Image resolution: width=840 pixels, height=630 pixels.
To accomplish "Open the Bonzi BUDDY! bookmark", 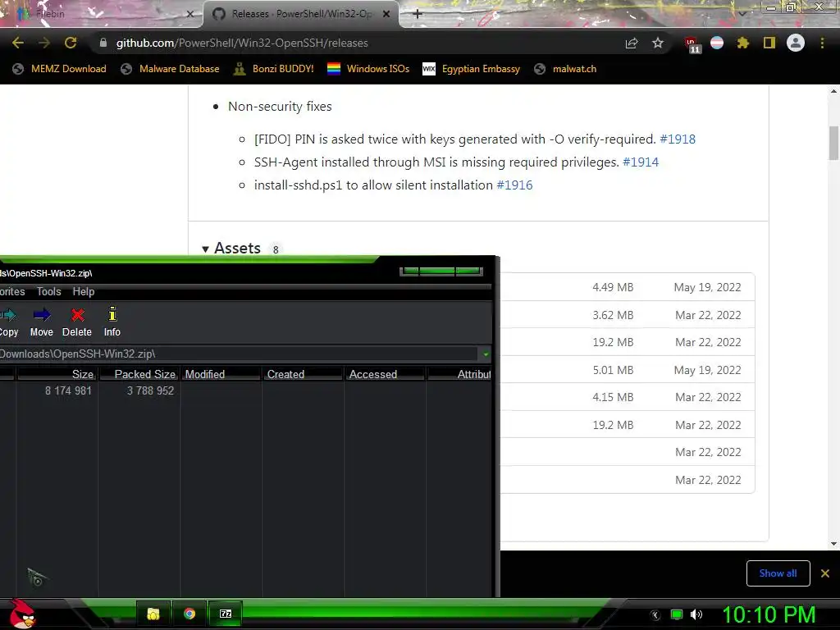I will click(274, 69).
